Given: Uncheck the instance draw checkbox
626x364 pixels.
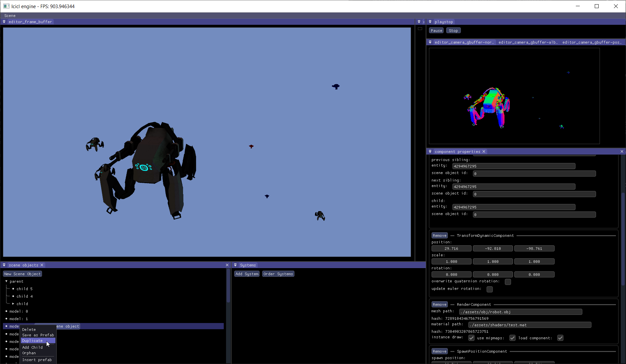Looking at the screenshot, I should tap(471, 338).
